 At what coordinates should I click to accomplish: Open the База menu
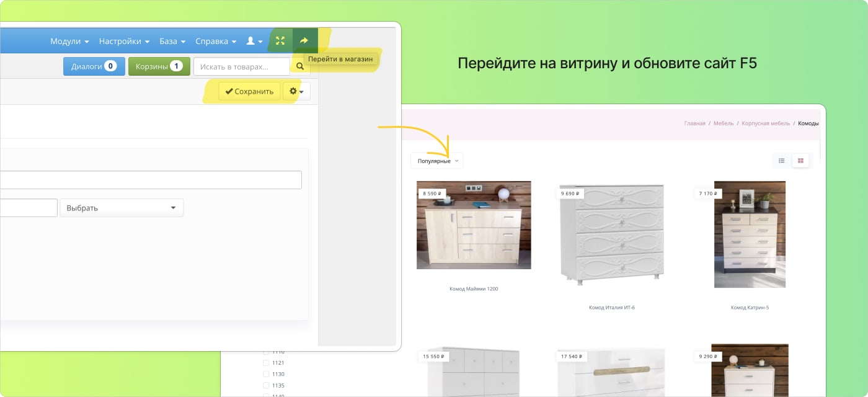coord(172,41)
